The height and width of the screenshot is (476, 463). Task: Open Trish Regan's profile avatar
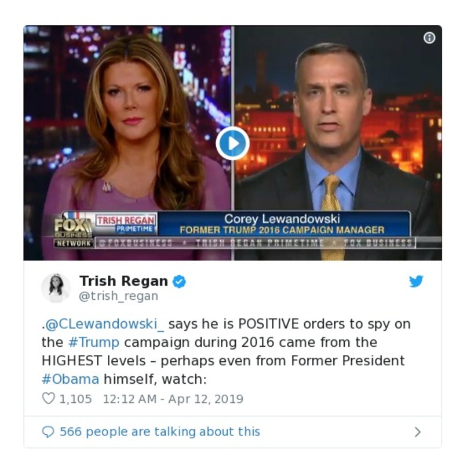56,288
